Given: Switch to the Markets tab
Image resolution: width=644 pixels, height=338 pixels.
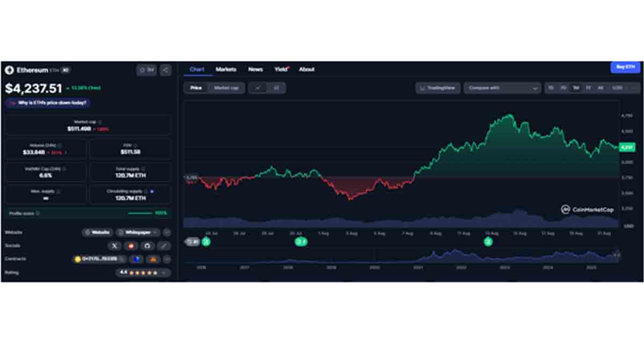Looking at the screenshot, I should pos(226,69).
